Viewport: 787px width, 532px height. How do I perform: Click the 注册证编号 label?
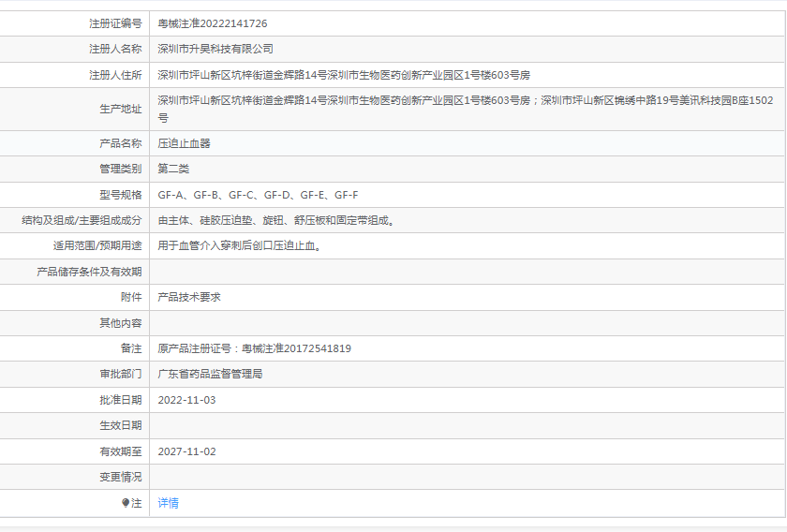115,23
